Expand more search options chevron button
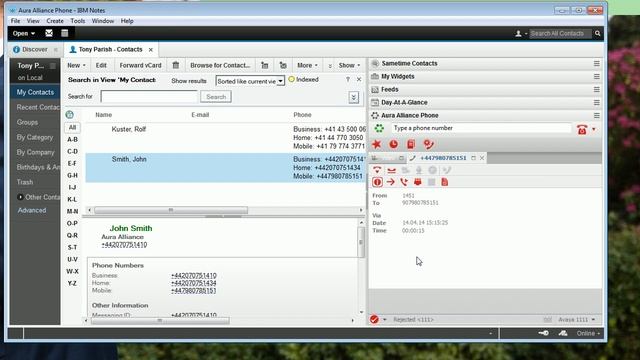This screenshot has height=360, width=640. pos(353,97)
